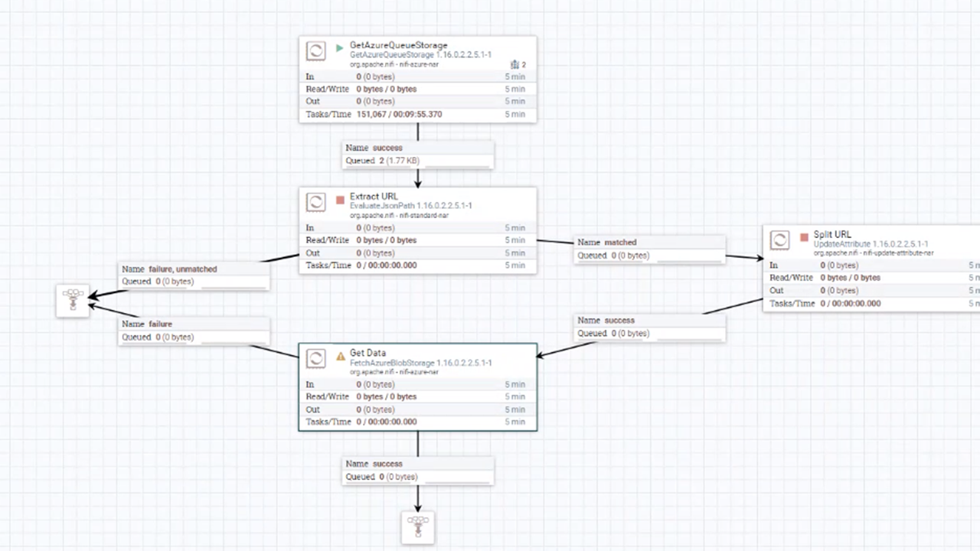980x551 pixels.
Task: Select the failure connection label
Action: [194, 331]
